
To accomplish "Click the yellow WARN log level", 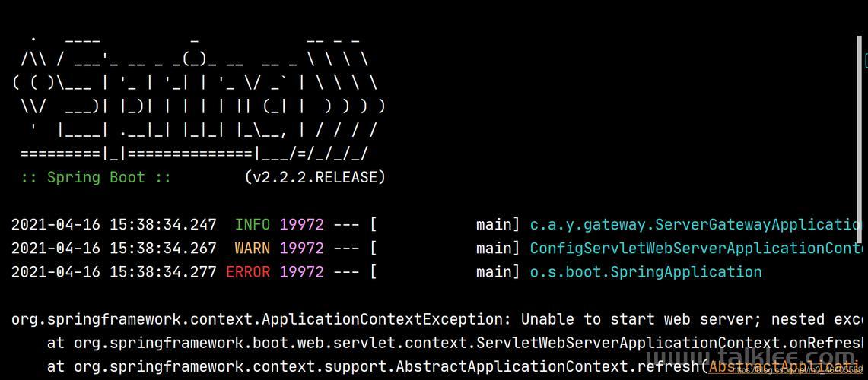I will pos(253,249).
